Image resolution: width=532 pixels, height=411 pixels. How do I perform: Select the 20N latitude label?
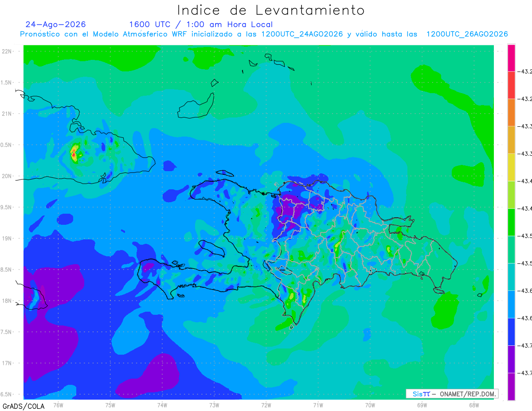[7, 176]
